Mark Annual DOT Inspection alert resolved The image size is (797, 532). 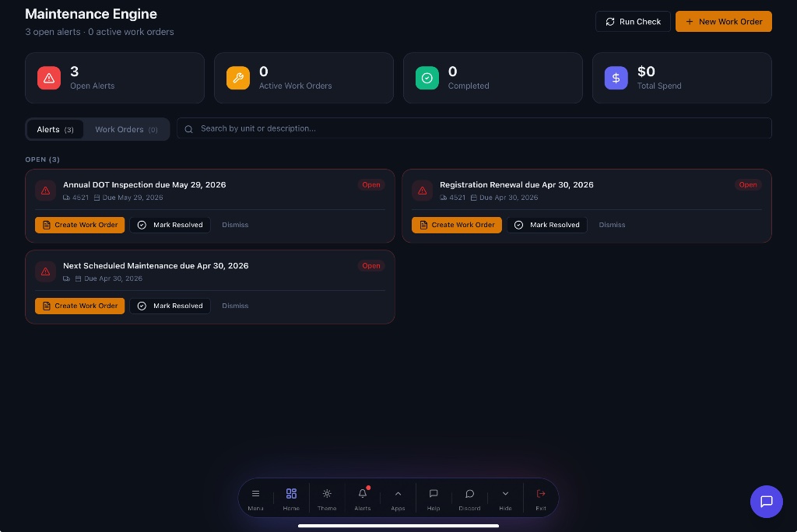[170, 225]
